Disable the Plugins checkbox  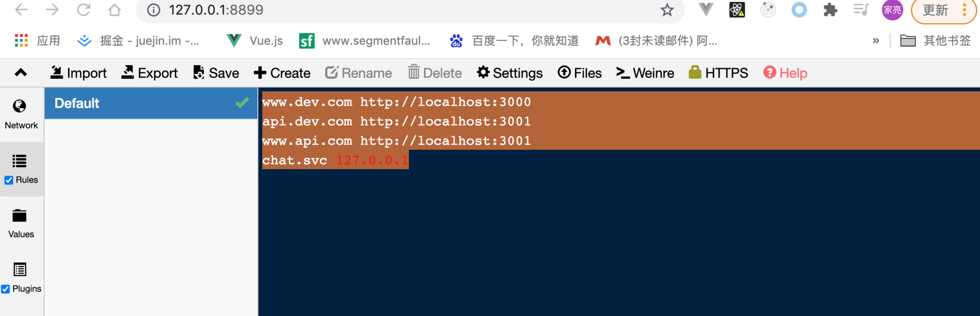(6, 289)
